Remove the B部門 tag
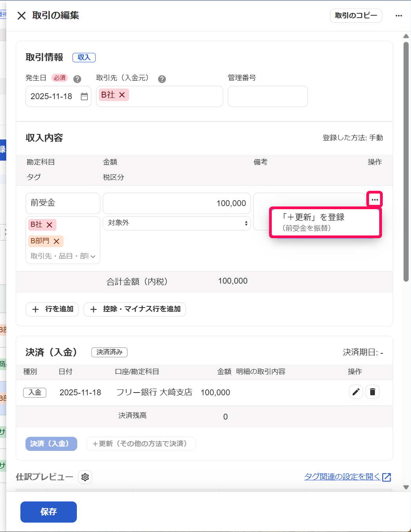The height and width of the screenshot is (532, 411). click(56, 241)
